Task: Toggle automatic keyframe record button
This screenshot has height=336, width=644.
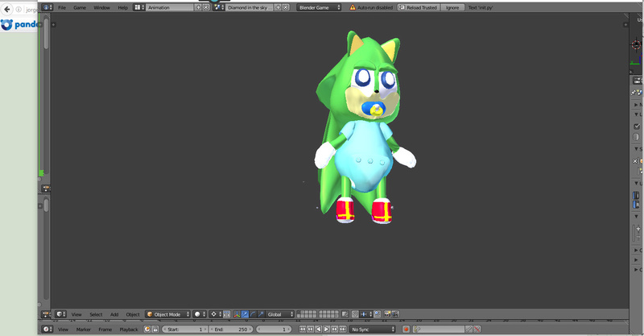Action: click(406, 329)
